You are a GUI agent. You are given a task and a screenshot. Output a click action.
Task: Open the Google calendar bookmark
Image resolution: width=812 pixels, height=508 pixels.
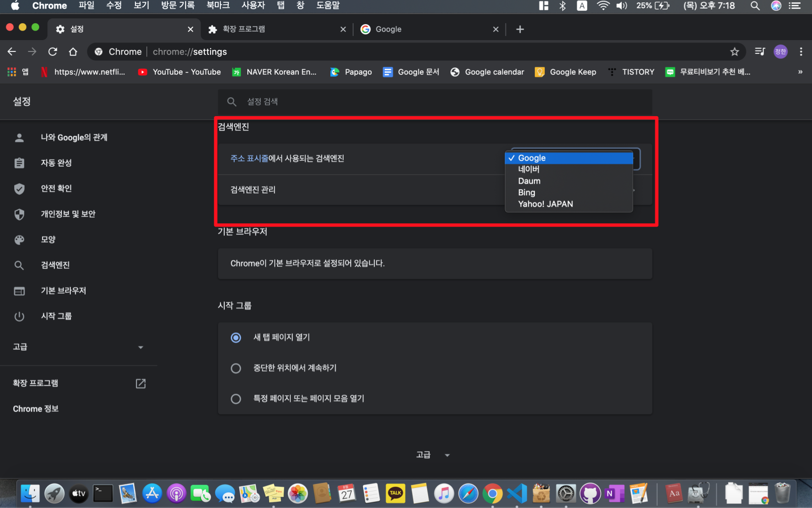488,72
